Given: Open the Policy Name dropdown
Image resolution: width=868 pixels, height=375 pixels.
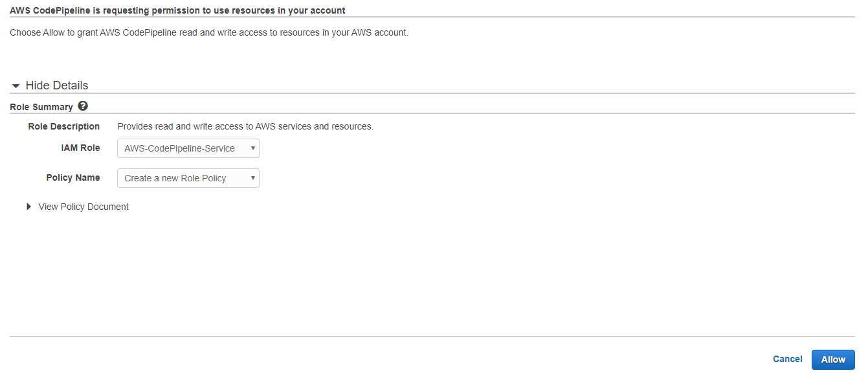Looking at the screenshot, I should (x=188, y=178).
